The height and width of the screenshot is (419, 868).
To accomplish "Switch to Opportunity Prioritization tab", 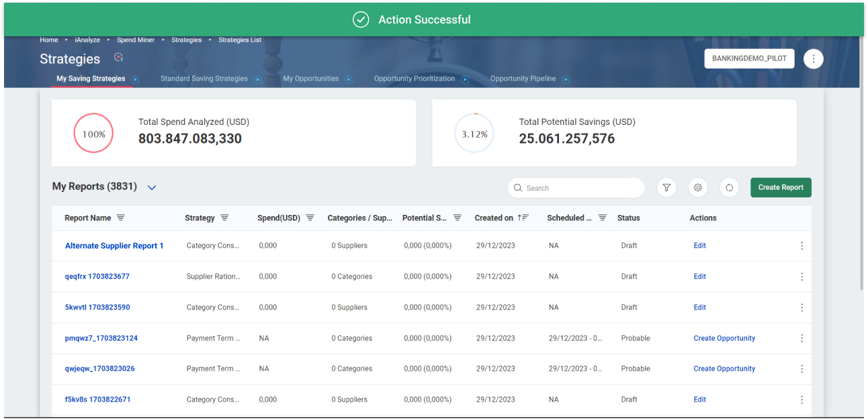I will click(x=414, y=79).
